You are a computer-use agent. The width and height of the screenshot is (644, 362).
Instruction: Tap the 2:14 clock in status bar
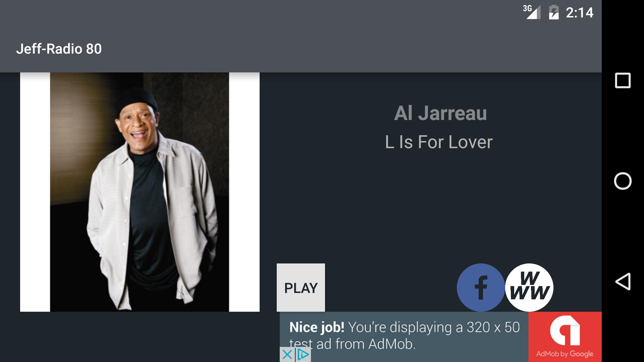[580, 13]
